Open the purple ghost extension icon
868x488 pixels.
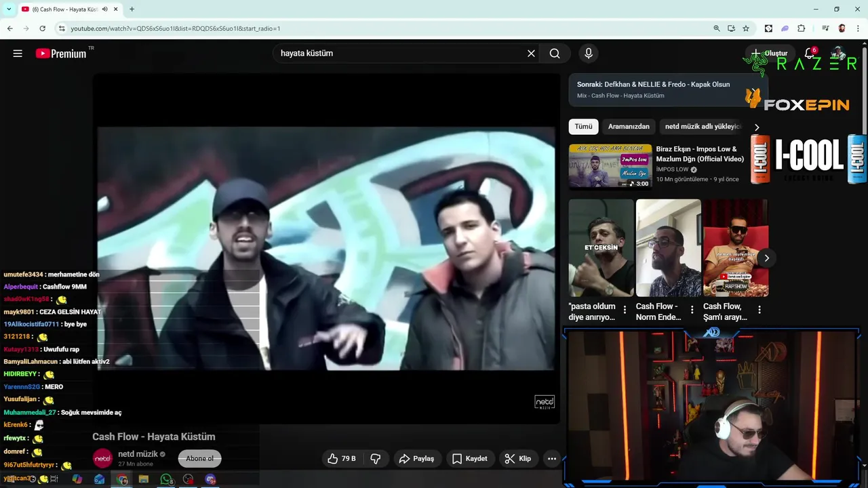[x=785, y=28]
